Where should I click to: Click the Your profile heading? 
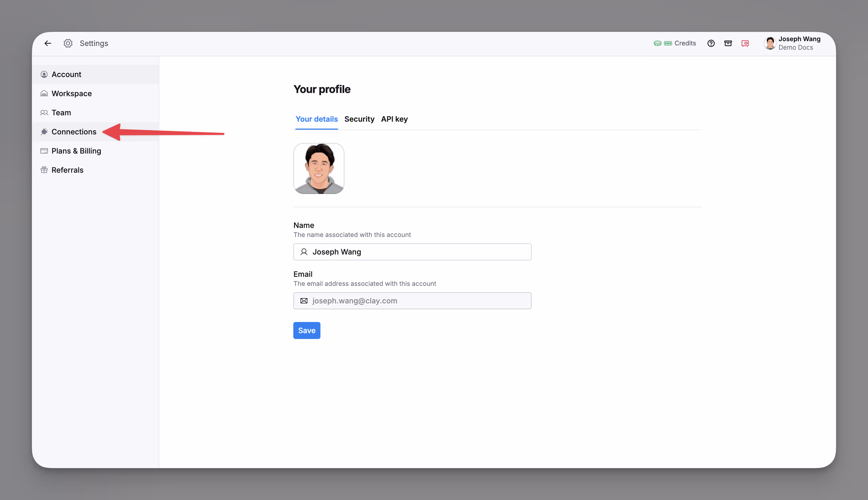(322, 89)
